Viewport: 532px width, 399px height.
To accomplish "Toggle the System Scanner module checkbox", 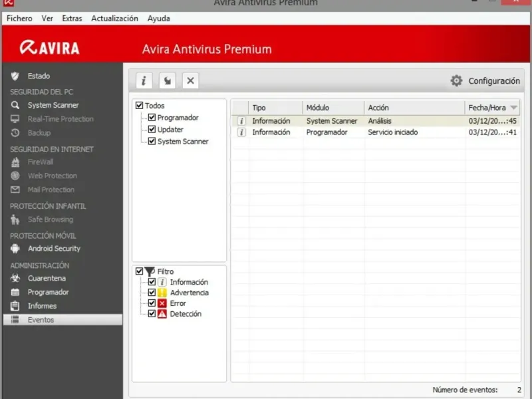I will coord(152,141).
